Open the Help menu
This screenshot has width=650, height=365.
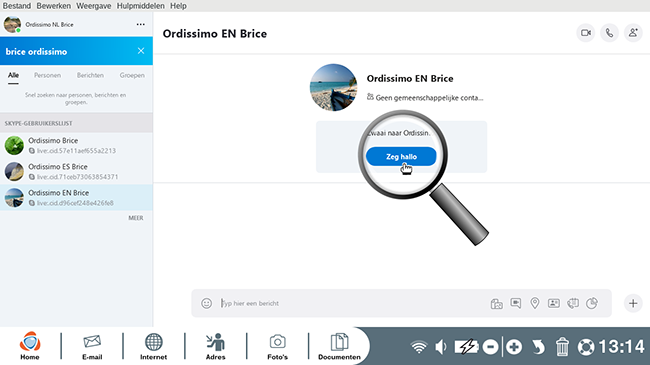point(178,6)
